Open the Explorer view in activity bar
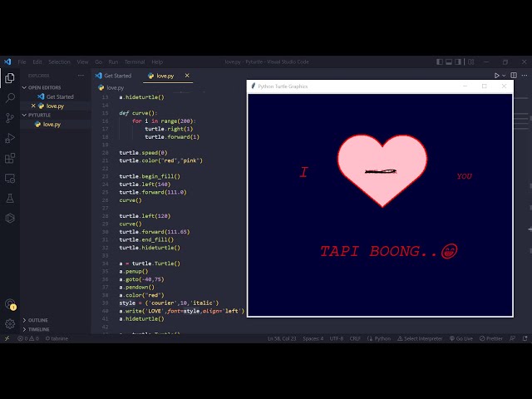Screen dimensions: 532x399 (10, 78)
